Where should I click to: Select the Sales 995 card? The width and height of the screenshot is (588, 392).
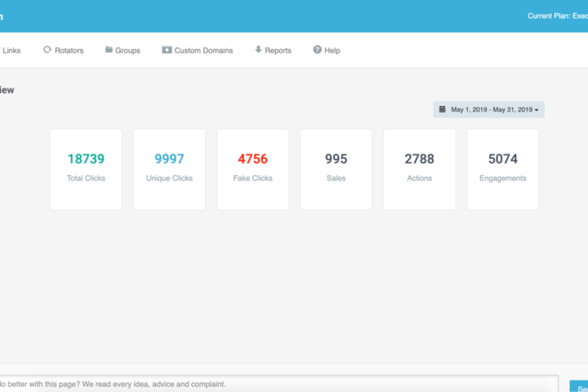tap(336, 169)
